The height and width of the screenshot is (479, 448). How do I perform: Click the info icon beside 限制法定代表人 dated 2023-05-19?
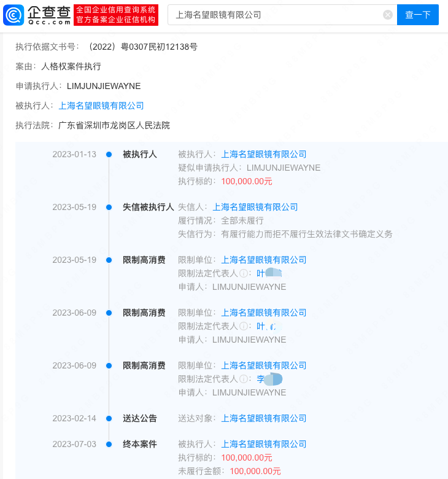point(244,273)
